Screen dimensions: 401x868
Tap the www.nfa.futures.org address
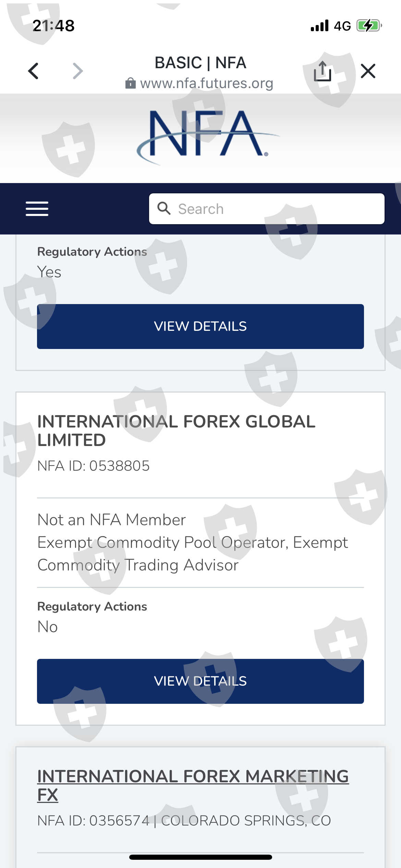click(x=207, y=83)
